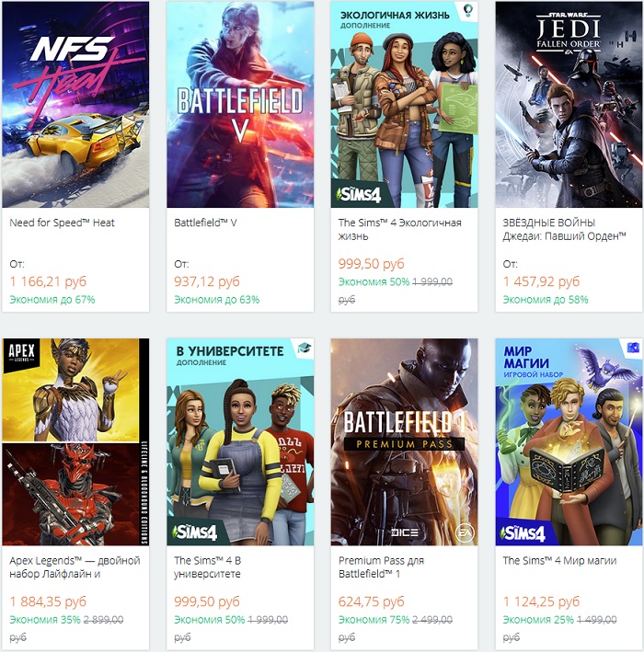644x652 pixels.
Task: Click the graduation cap badge on В университете cover
Action: (x=304, y=348)
